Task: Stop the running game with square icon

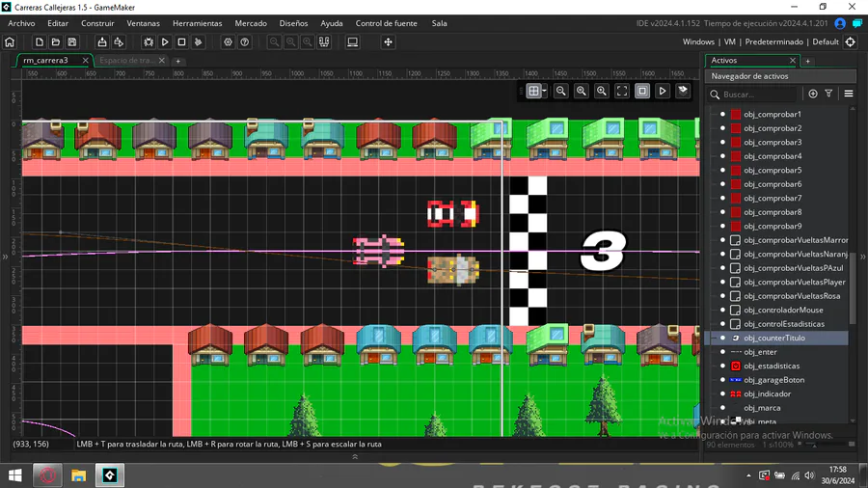Action: (x=181, y=42)
